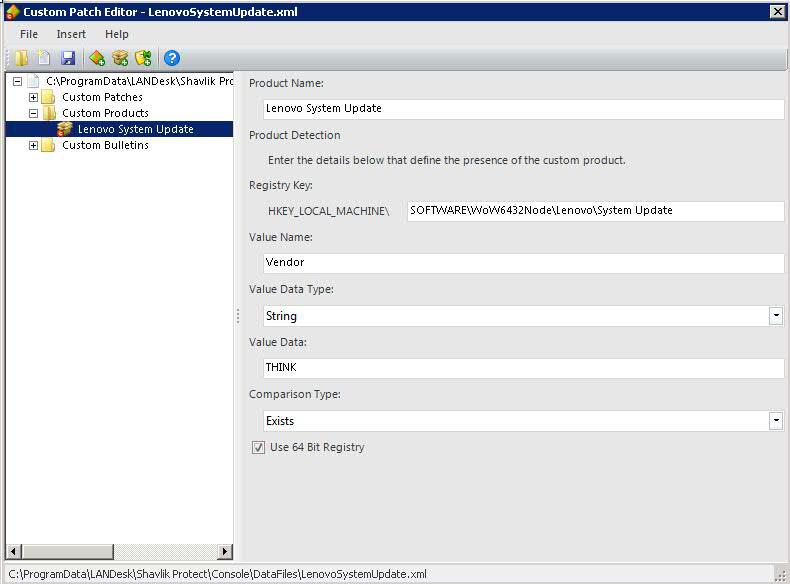This screenshot has height=584, width=790.
Task: Click the tree pane scroll left arrow
Action: click(x=14, y=552)
